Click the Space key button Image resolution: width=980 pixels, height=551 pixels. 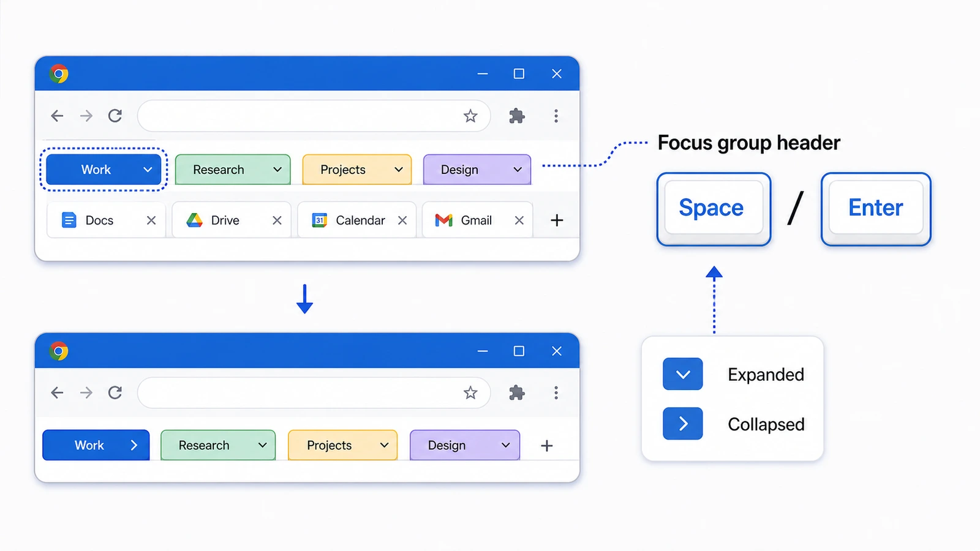coord(714,208)
